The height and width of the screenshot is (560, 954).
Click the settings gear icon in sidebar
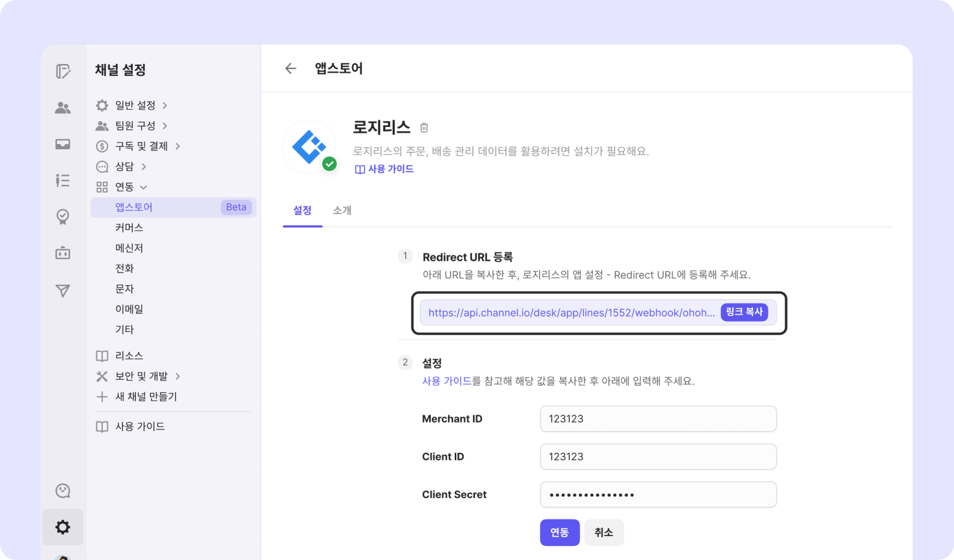[x=63, y=527]
